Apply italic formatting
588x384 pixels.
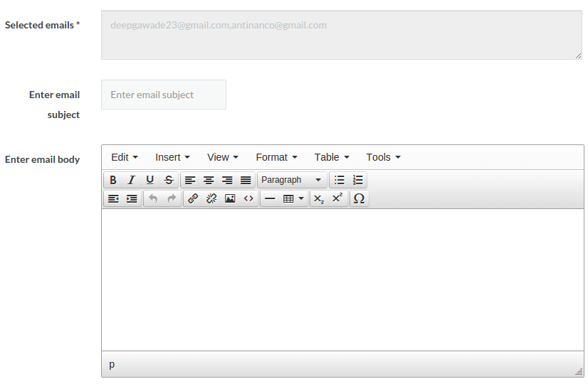131,180
